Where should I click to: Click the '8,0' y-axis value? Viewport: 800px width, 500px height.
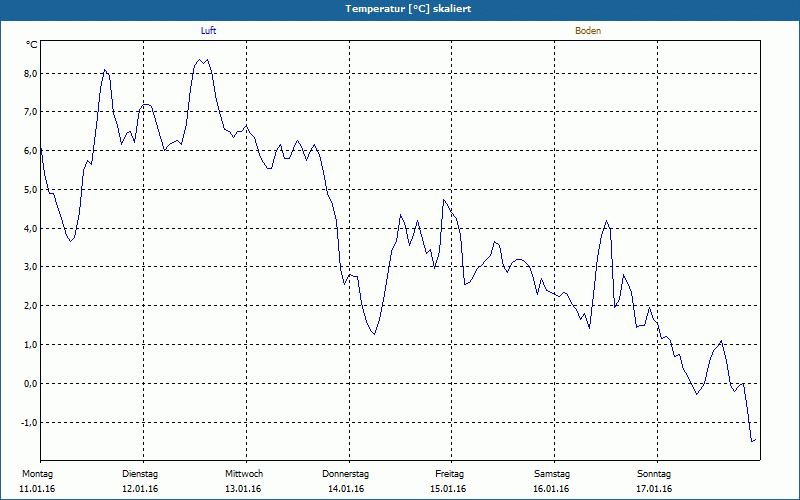[31, 73]
